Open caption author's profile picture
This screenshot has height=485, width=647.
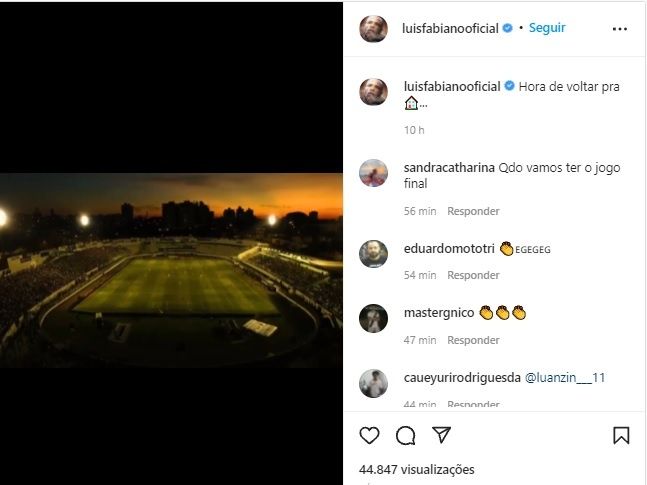coord(374,92)
